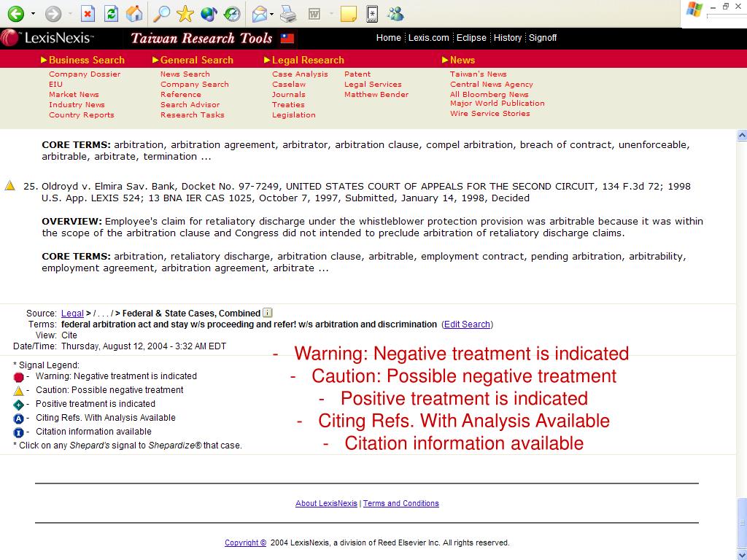Refresh the current page

(x=111, y=13)
